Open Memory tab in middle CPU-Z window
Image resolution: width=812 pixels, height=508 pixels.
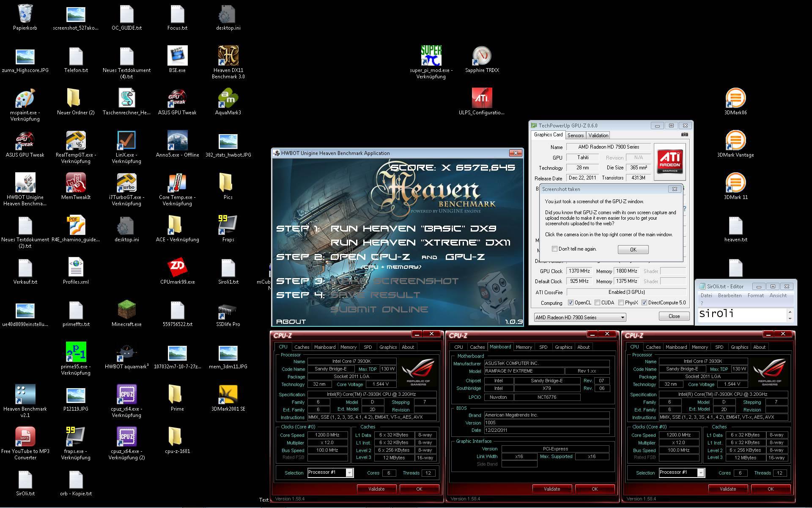pos(524,347)
